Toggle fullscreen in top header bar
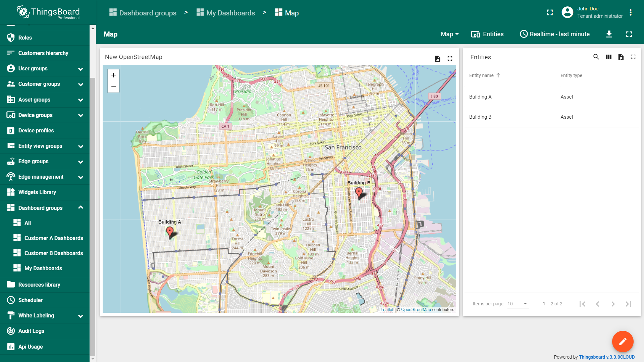 coord(550,12)
